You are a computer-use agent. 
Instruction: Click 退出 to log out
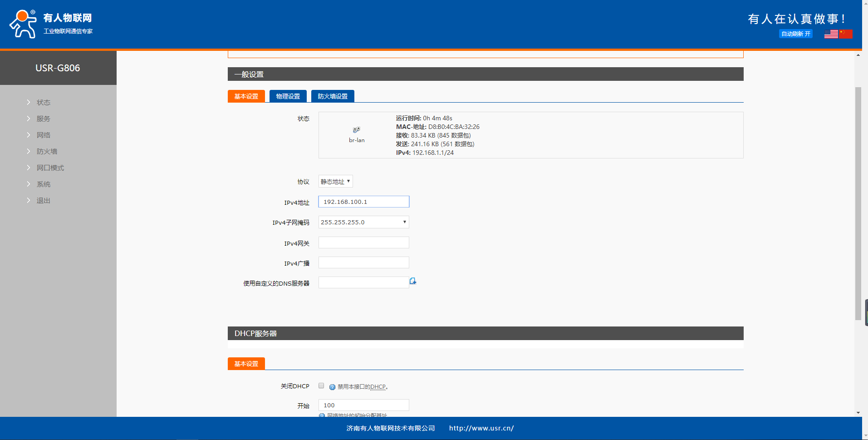point(44,201)
